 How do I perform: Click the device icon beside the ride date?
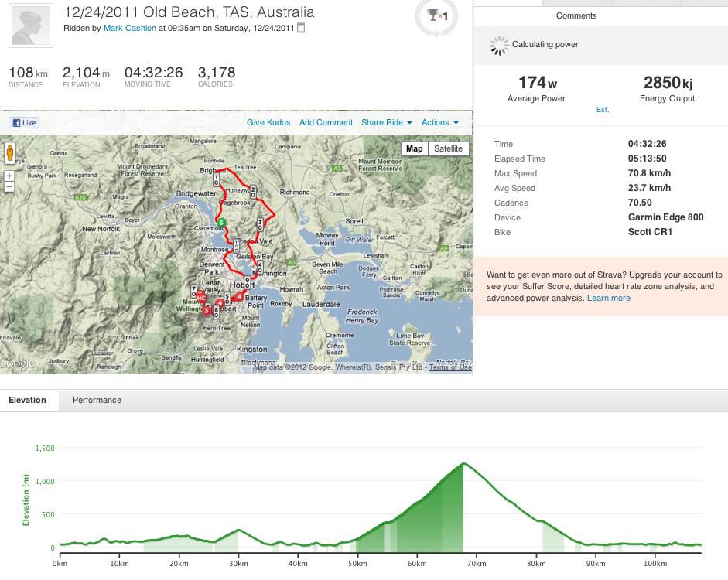pos(301,29)
